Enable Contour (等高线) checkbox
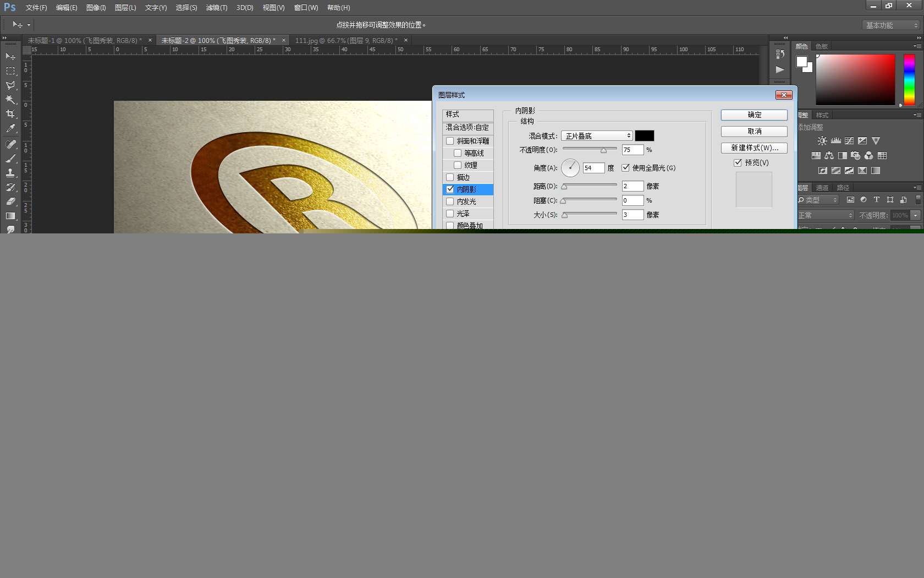Viewport: 924px width, 578px height. 458,153
